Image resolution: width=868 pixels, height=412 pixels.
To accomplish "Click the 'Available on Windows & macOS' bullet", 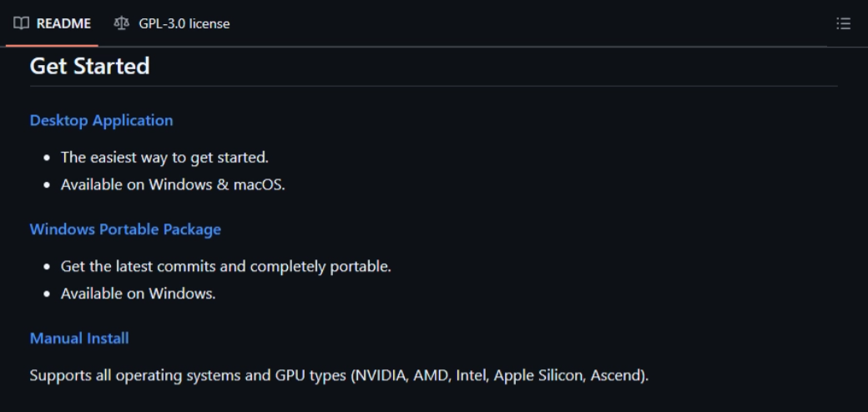I will [x=173, y=184].
